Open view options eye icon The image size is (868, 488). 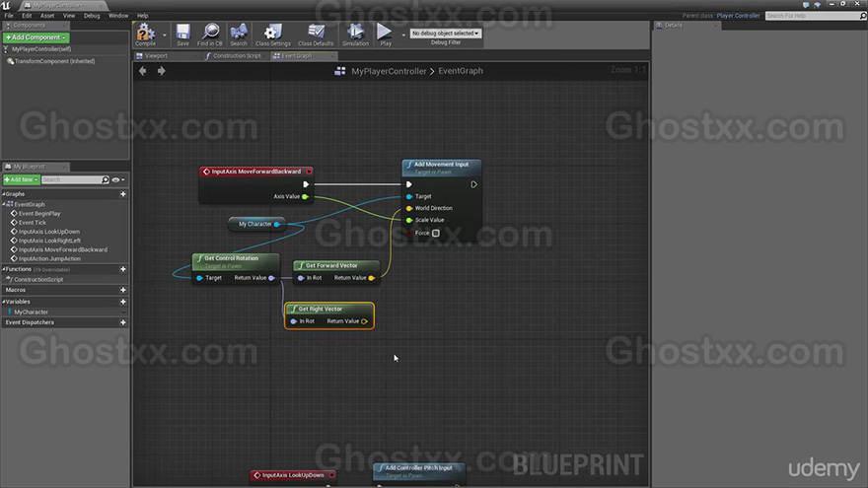[x=118, y=179]
